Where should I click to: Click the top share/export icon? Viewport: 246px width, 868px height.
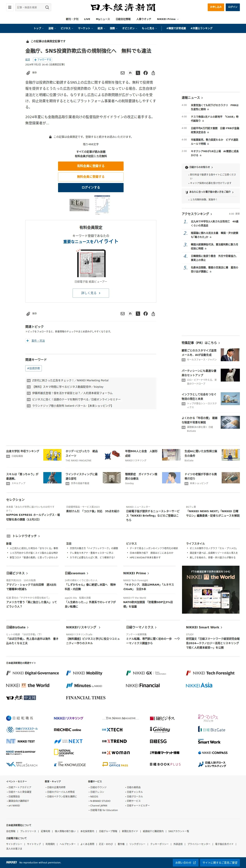(x=153, y=73)
